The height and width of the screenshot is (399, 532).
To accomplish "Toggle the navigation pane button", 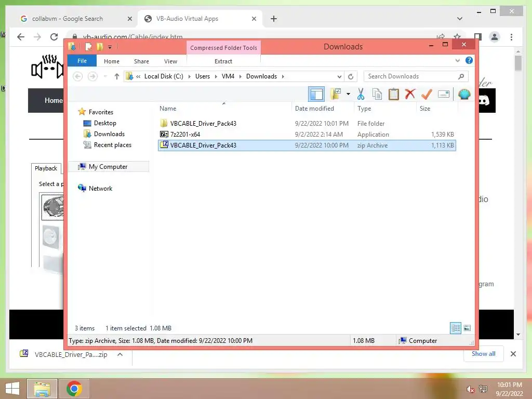I will (x=316, y=94).
